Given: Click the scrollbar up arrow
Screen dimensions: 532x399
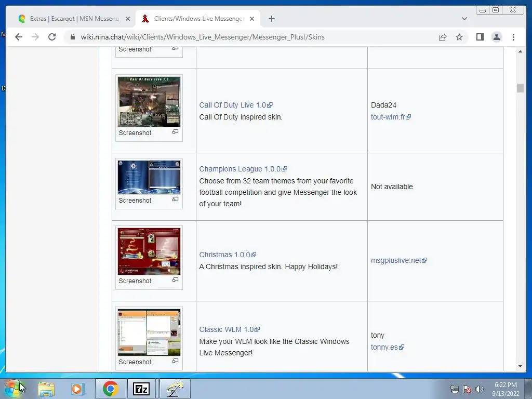Looking at the screenshot, I should click(520, 51).
